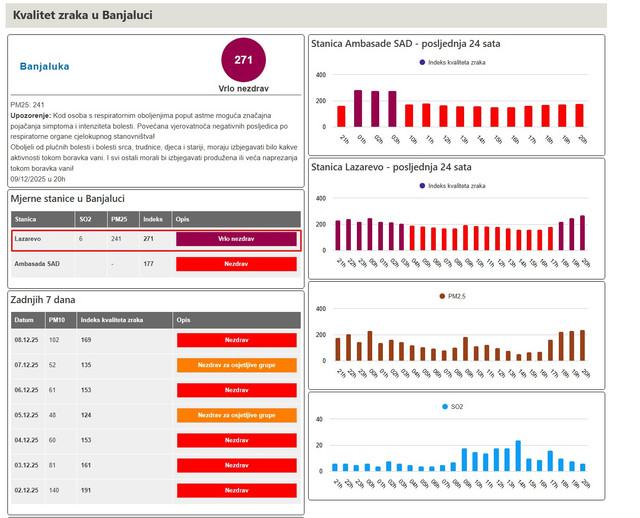Click the date 08.12.25 cell
Image resolution: width=640 pixels, height=518 pixels.
click(27, 340)
